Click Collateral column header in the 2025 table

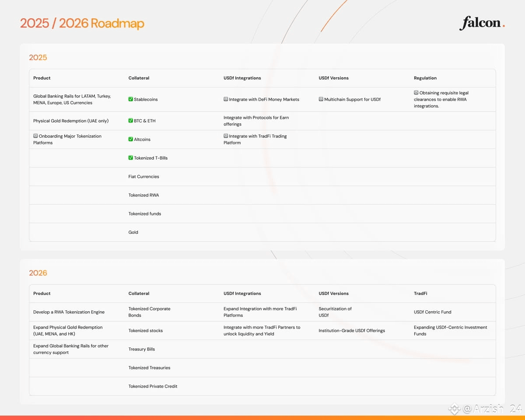click(x=139, y=78)
